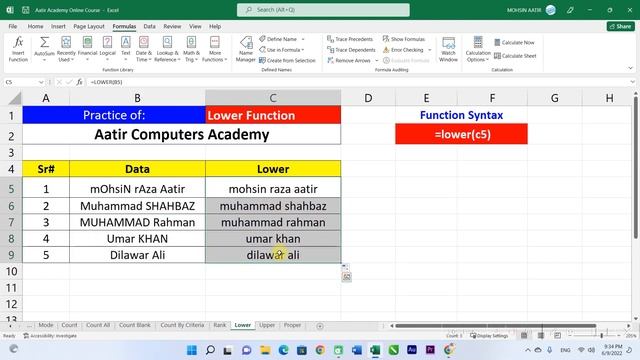The height and width of the screenshot is (360, 640).
Task: Click the Insert Function fx icon
Action: point(18,49)
